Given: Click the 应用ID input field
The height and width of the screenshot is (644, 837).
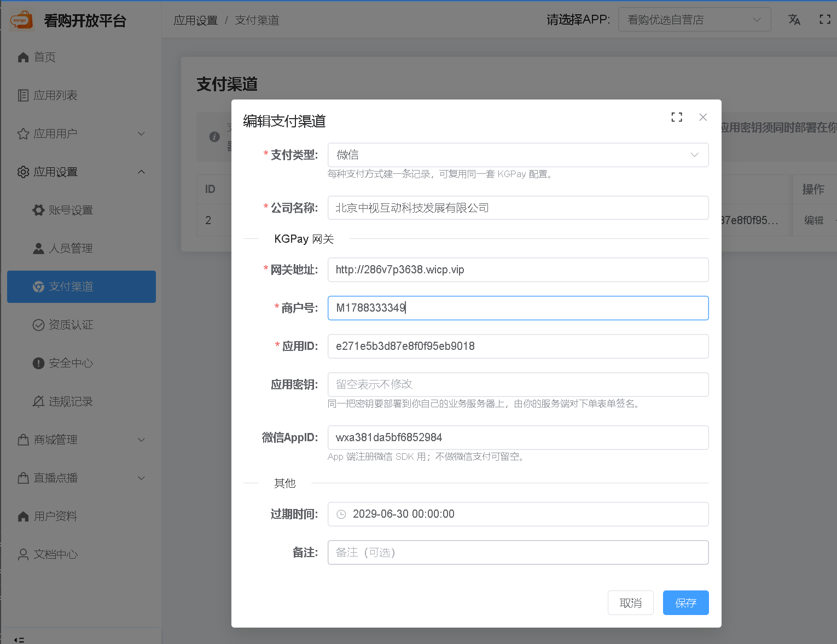Looking at the screenshot, I should pos(518,346).
